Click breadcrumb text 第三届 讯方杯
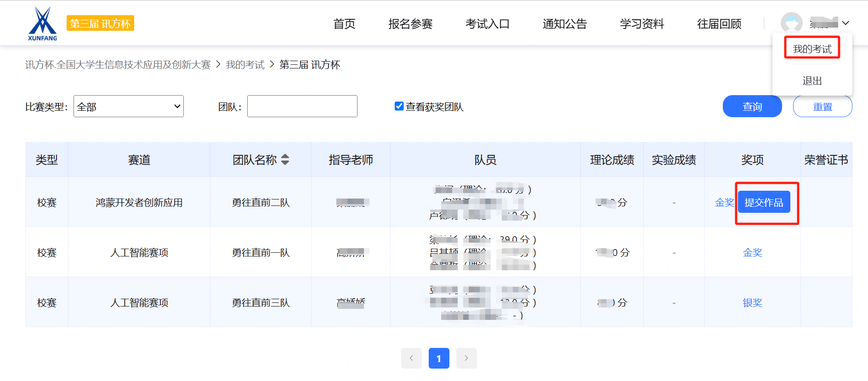This screenshot has height=381, width=868. point(310,65)
